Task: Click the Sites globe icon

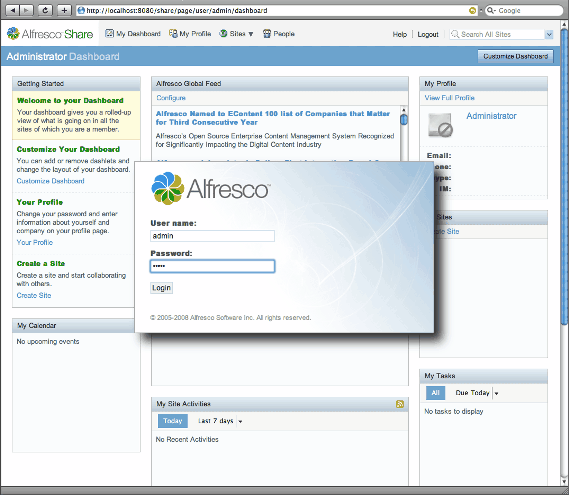Action: [223, 33]
